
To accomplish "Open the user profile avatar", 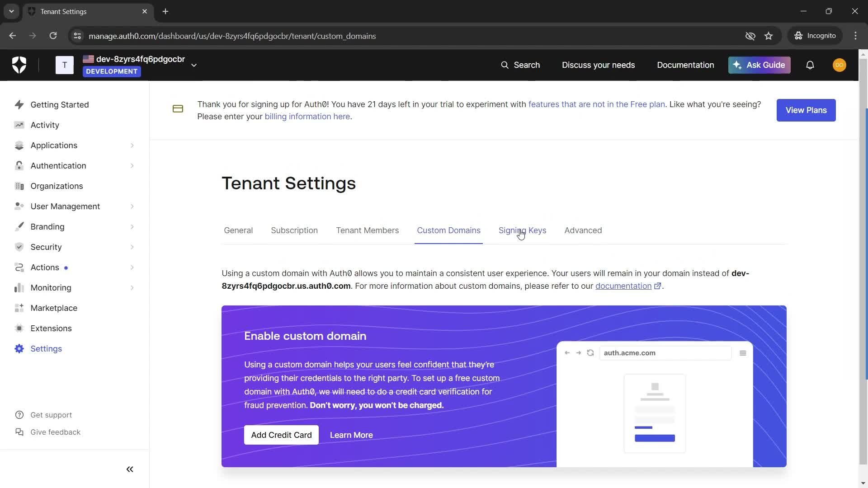I will pyautogui.click(x=840, y=65).
